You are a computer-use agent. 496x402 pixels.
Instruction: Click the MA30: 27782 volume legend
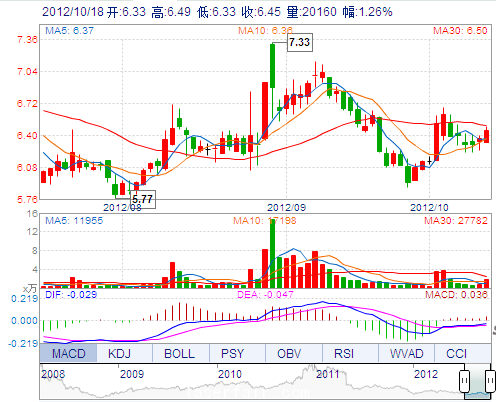456,220
